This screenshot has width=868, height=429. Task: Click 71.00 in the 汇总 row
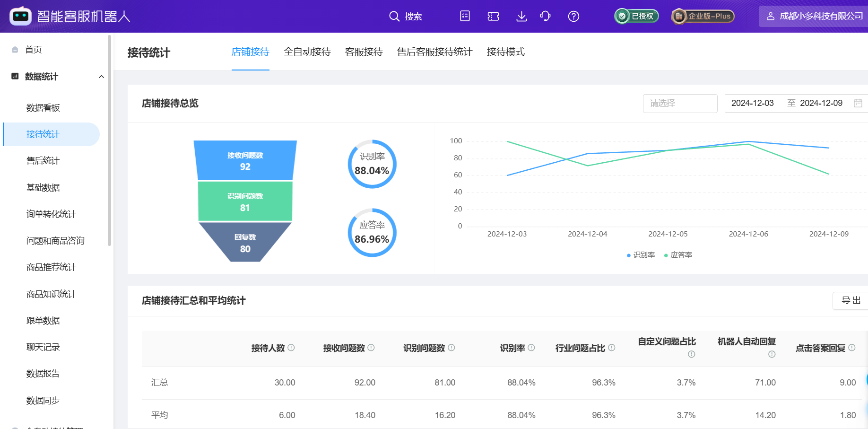tap(765, 383)
